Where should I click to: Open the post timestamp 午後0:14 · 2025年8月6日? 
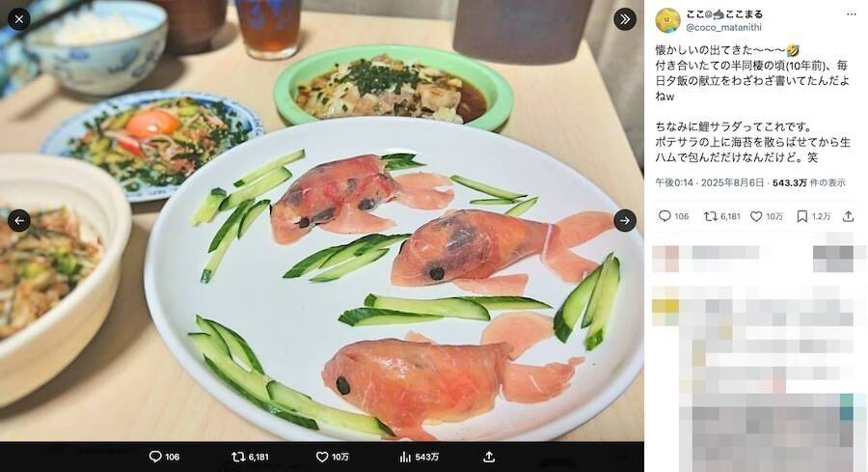tap(711, 181)
